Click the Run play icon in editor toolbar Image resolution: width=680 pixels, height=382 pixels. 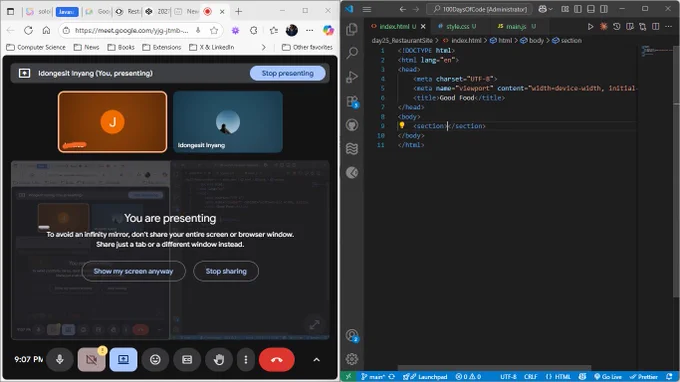[x=590, y=27]
